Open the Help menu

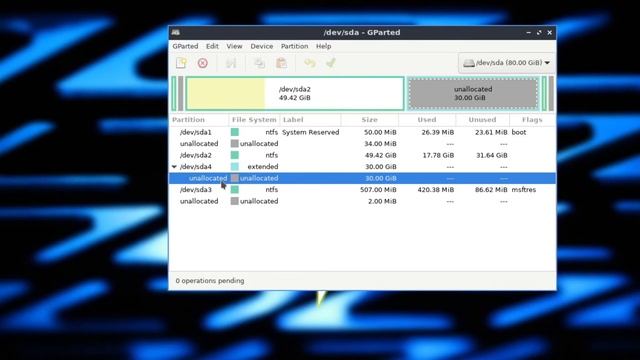pyautogui.click(x=323, y=46)
